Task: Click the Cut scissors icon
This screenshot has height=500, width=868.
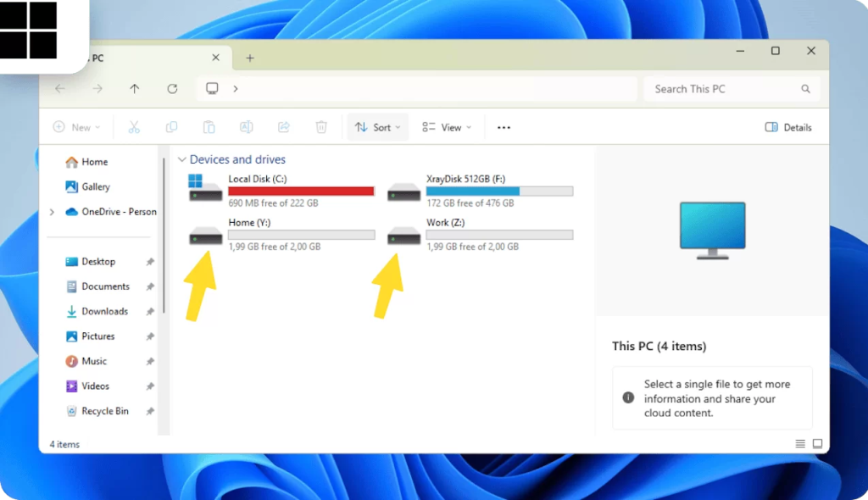Action: (134, 127)
